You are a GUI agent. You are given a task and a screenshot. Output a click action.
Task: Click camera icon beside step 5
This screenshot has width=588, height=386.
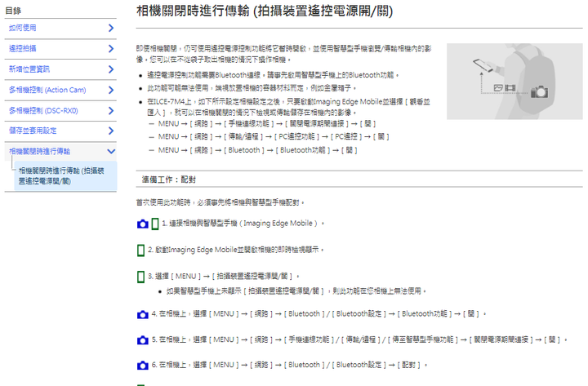(142, 340)
